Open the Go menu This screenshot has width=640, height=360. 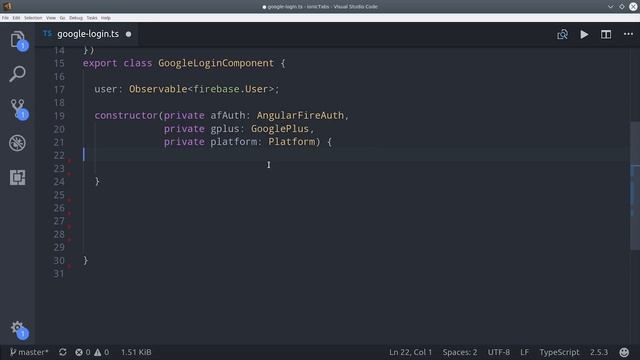(x=62, y=18)
